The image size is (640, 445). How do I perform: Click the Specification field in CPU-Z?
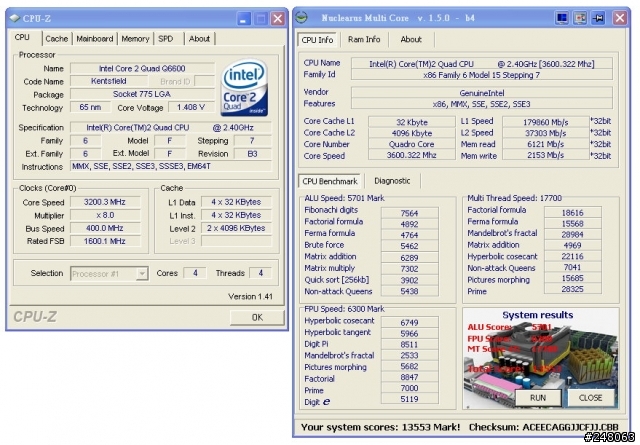(171, 127)
